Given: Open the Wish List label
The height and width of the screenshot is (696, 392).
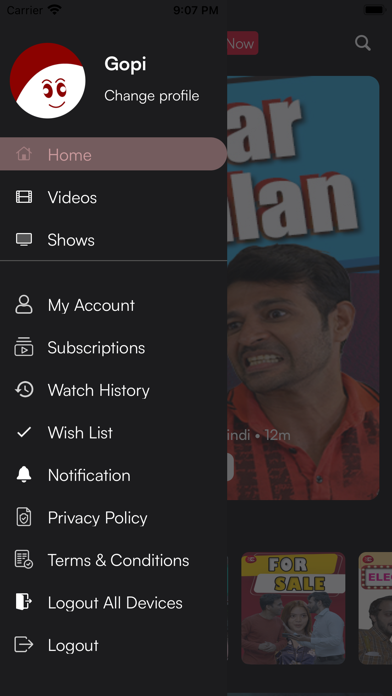Looking at the screenshot, I should pyautogui.click(x=80, y=433).
